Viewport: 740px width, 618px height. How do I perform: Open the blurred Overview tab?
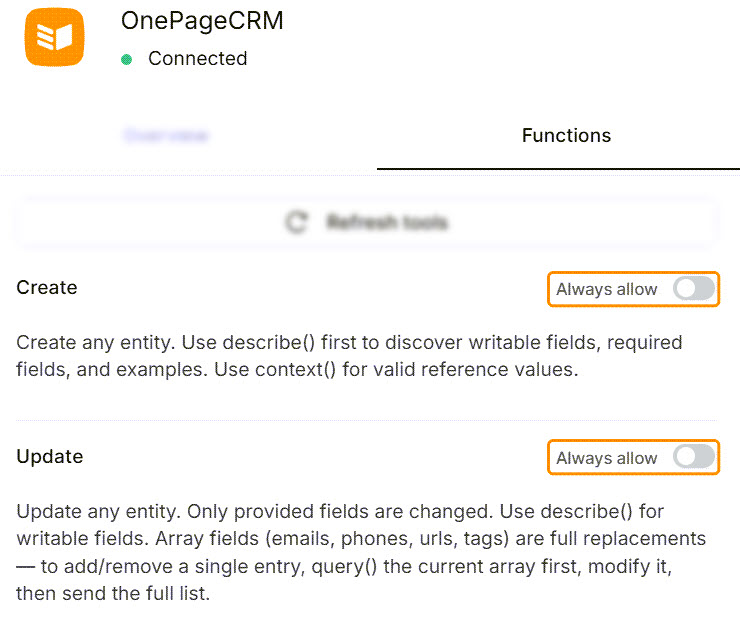[166, 135]
